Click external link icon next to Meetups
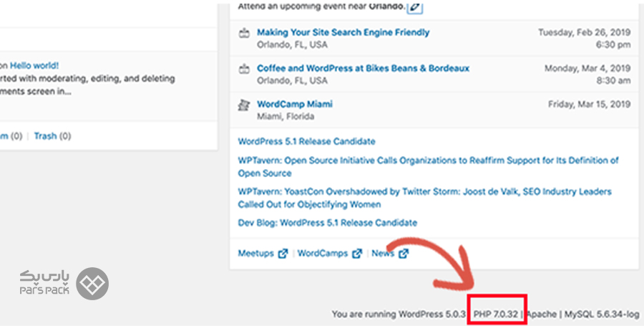Viewport: 644px width, 326px height. pos(283,254)
